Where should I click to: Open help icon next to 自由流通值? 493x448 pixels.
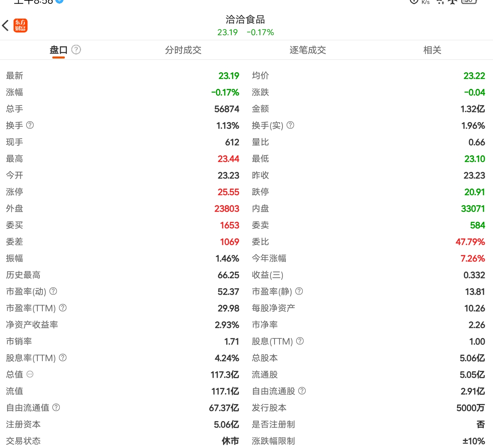pos(56,407)
